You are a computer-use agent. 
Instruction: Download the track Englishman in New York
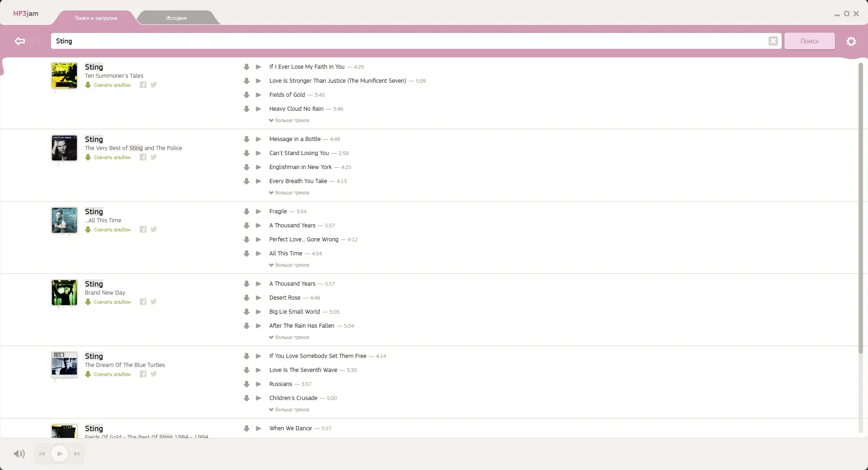click(x=246, y=167)
